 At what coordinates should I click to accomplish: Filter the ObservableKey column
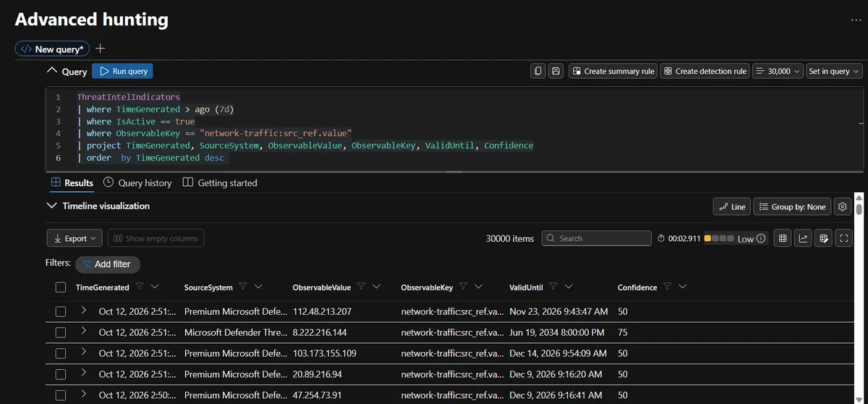pyautogui.click(x=464, y=287)
